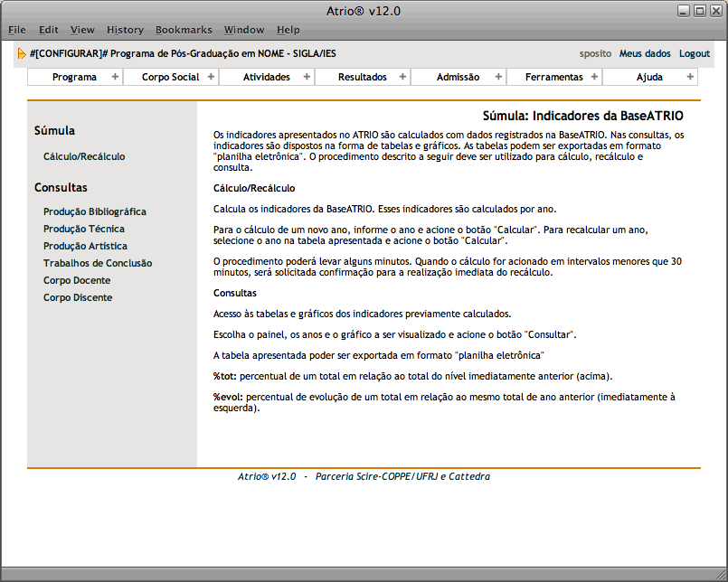Open the Admissão navigation menu
This screenshot has height=582, width=728.
tap(458, 78)
